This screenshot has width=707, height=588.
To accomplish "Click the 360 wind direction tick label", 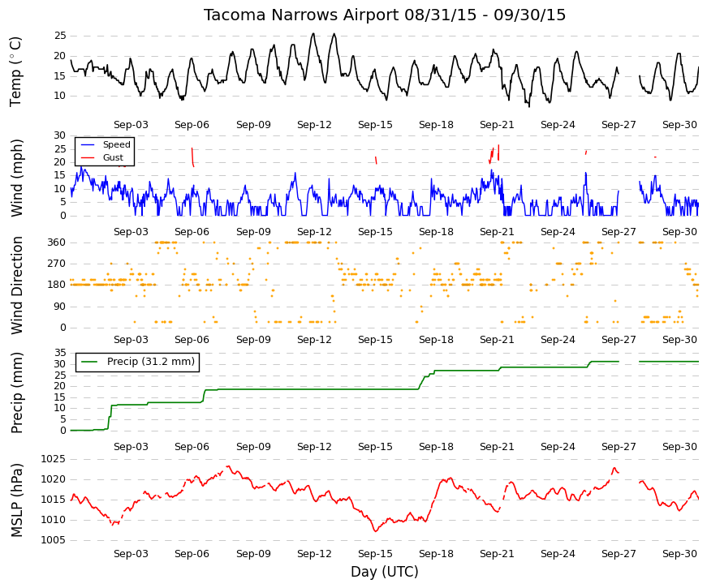I will click(x=57, y=242).
